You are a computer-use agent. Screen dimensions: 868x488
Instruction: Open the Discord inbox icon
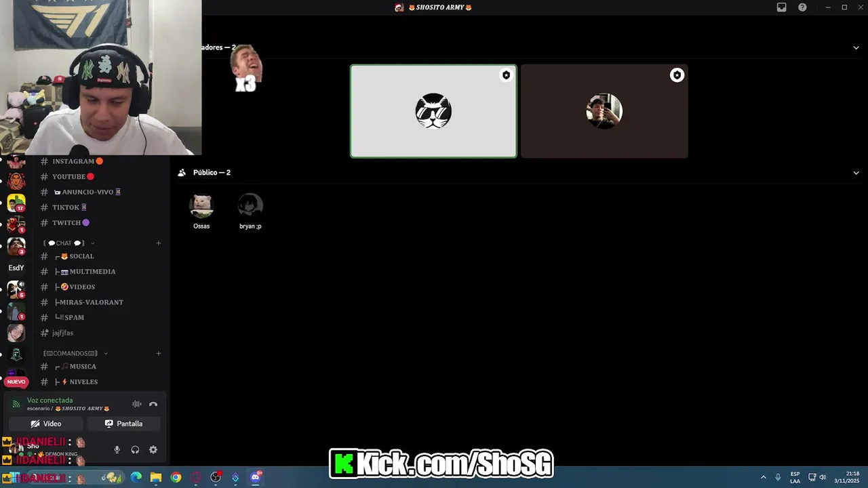point(781,7)
